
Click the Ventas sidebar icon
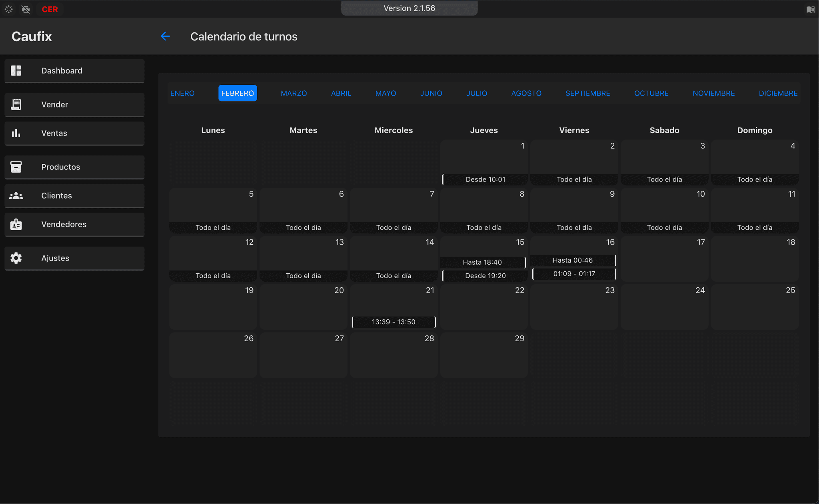pyautogui.click(x=16, y=133)
